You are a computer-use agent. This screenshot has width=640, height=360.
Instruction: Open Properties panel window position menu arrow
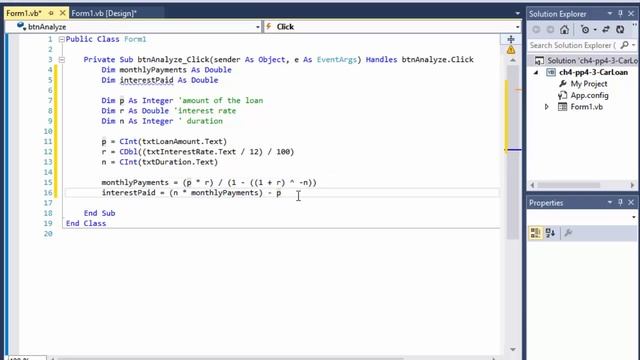click(x=610, y=202)
